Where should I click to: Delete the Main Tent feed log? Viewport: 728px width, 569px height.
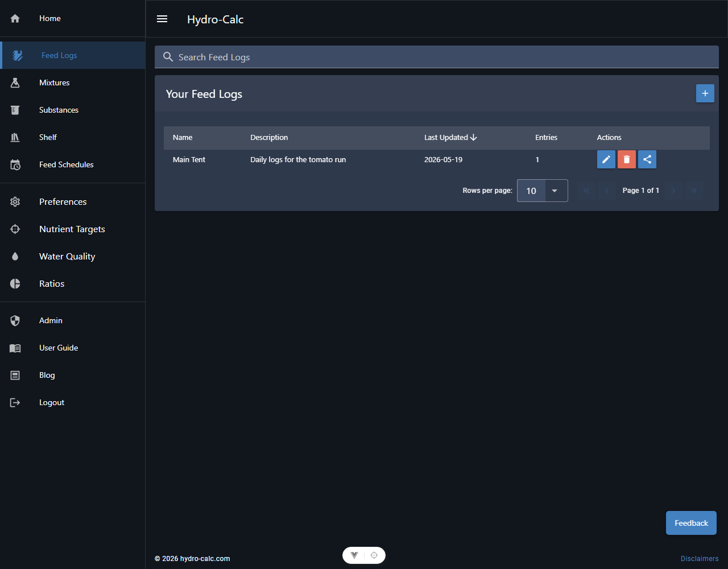(627, 159)
